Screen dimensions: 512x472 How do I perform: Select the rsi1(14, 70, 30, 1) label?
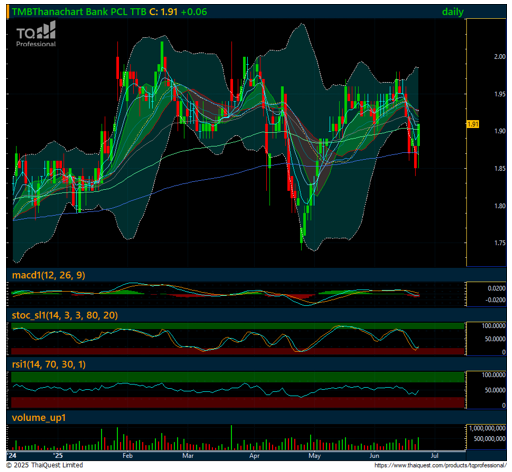pyautogui.click(x=49, y=364)
